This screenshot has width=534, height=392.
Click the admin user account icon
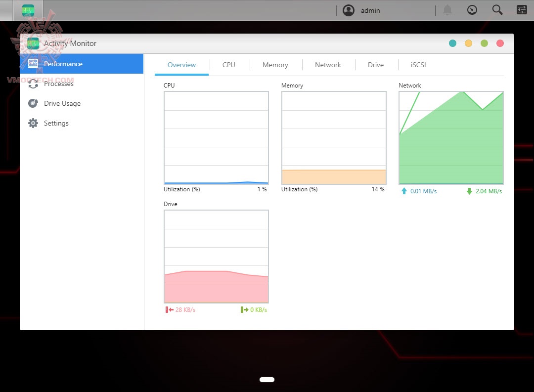coord(349,10)
